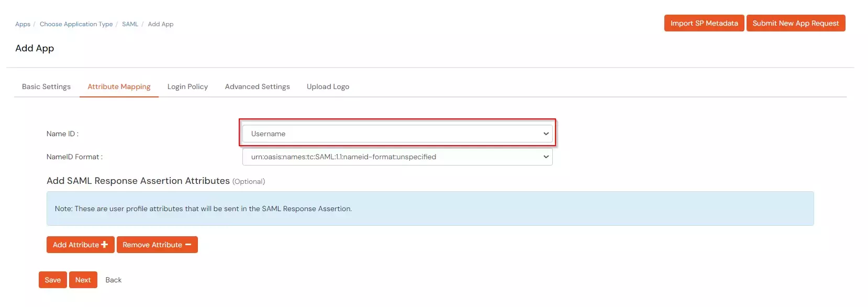Open the Choose Application Type breadcrumb

pos(76,24)
